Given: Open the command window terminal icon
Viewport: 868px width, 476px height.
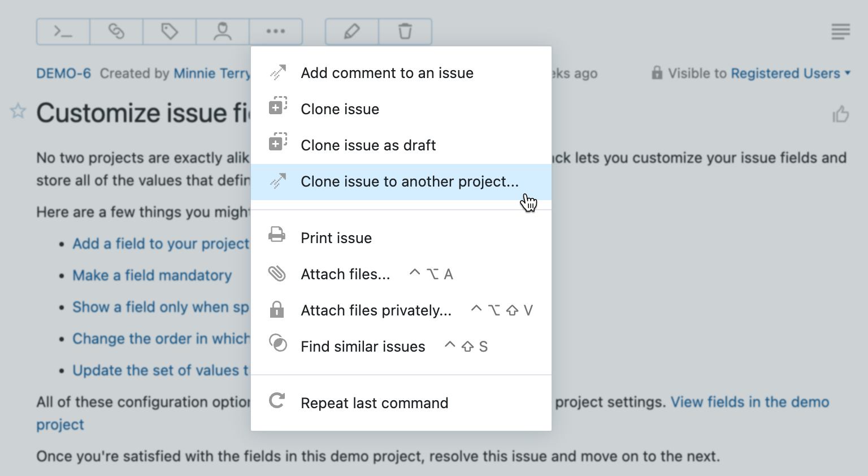Looking at the screenshot, I should [x=62, y=32].
